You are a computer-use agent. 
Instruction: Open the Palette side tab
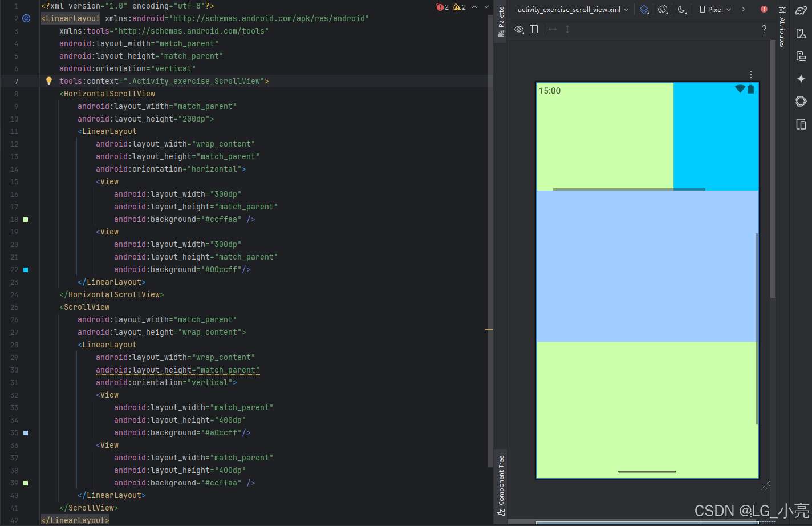[501, 21]
